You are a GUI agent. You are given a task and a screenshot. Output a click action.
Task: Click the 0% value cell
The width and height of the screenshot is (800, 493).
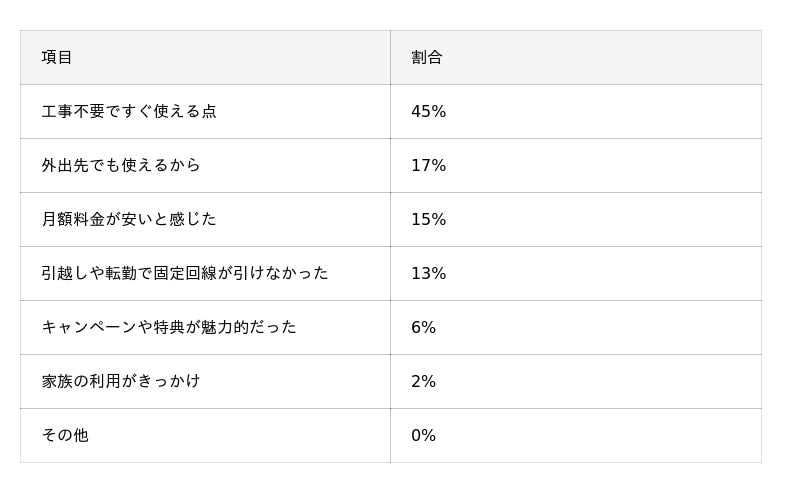click(423, 436)
